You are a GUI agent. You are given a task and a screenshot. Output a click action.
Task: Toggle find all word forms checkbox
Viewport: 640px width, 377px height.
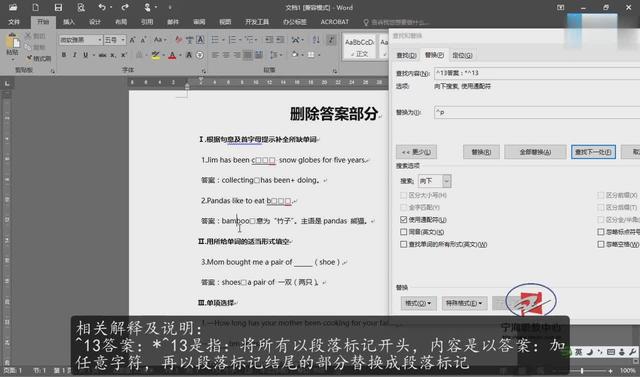404,244
